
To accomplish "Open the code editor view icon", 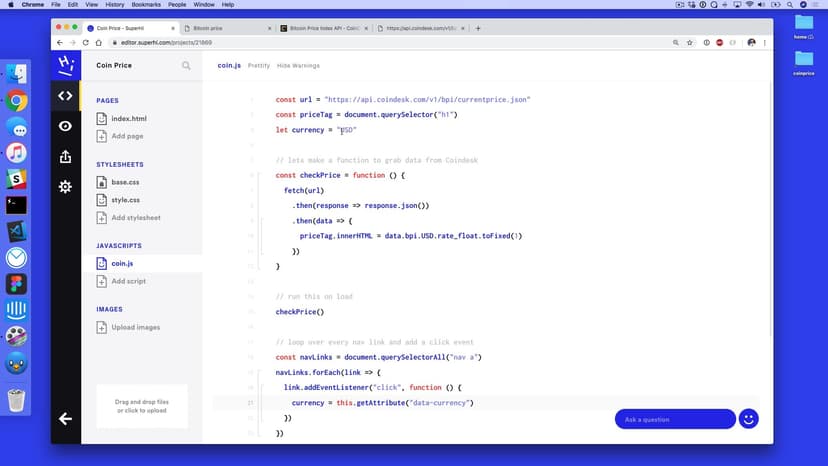I will pyautogui.click(x=65, y=96).
